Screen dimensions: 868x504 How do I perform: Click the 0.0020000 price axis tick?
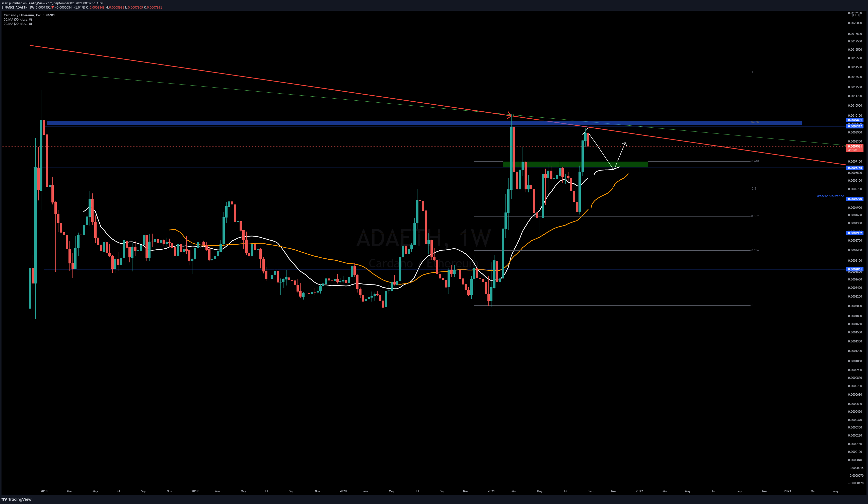(x=855, y=23)
